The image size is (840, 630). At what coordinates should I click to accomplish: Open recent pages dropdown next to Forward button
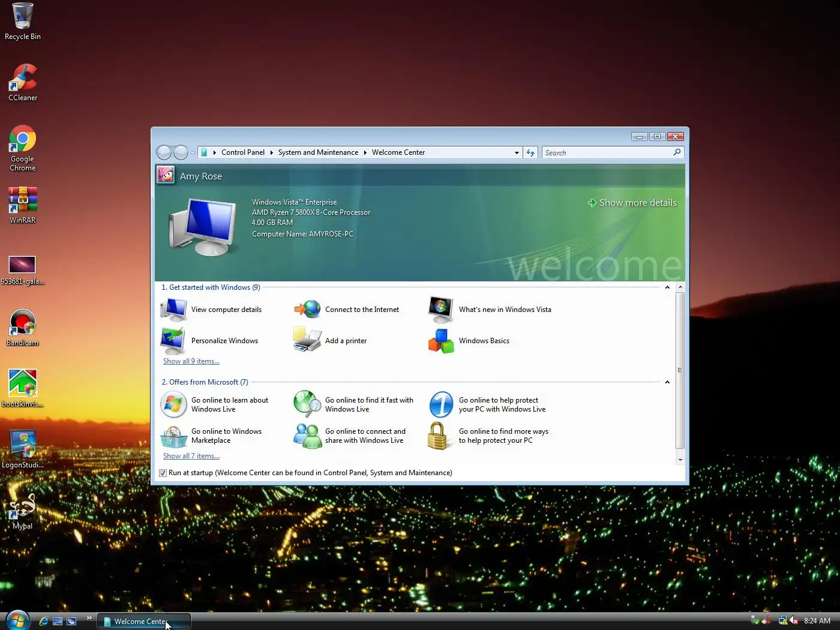coord(193,152)
